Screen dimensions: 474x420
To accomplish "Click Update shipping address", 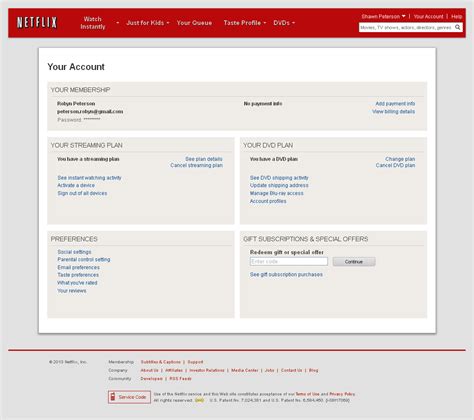I will coord(279,185).
